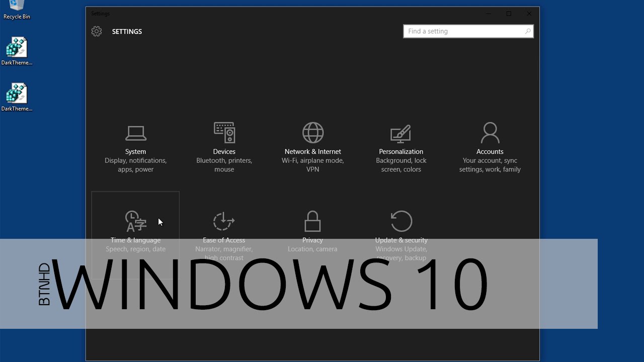Click the 'Wi-Fi, airplane mode, VPN' description
Viewport: 644px width, 362px height.
click(x=312, y=165)
